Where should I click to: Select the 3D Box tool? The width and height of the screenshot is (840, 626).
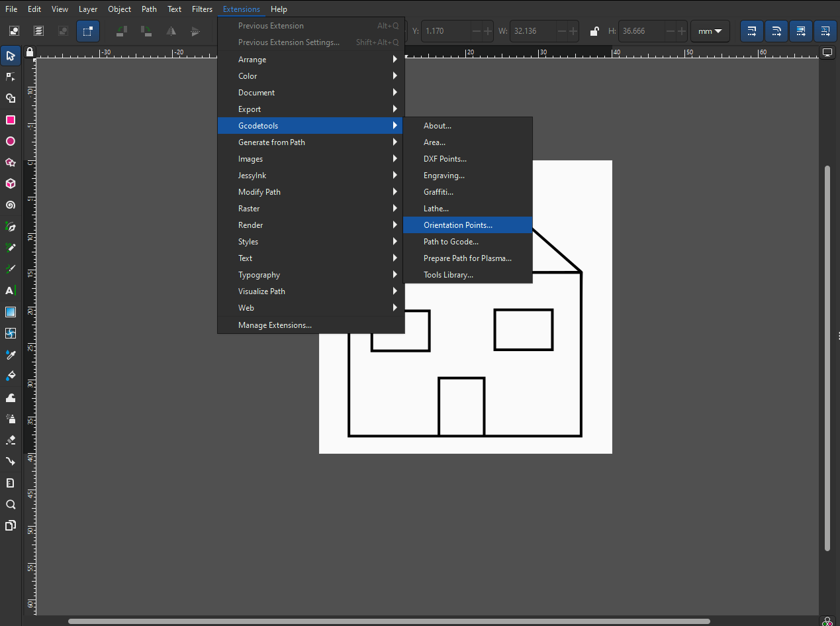11,183
